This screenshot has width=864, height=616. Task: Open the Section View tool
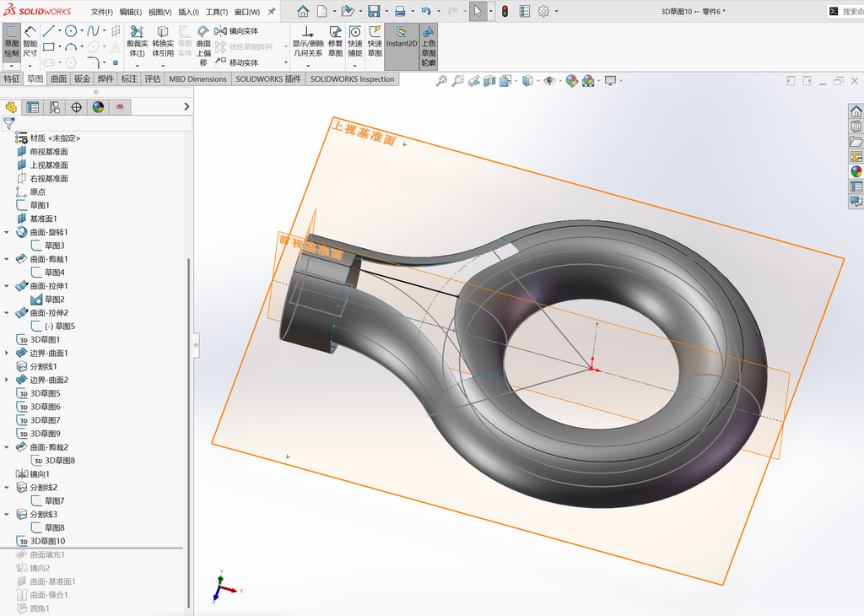coord(489,81)
